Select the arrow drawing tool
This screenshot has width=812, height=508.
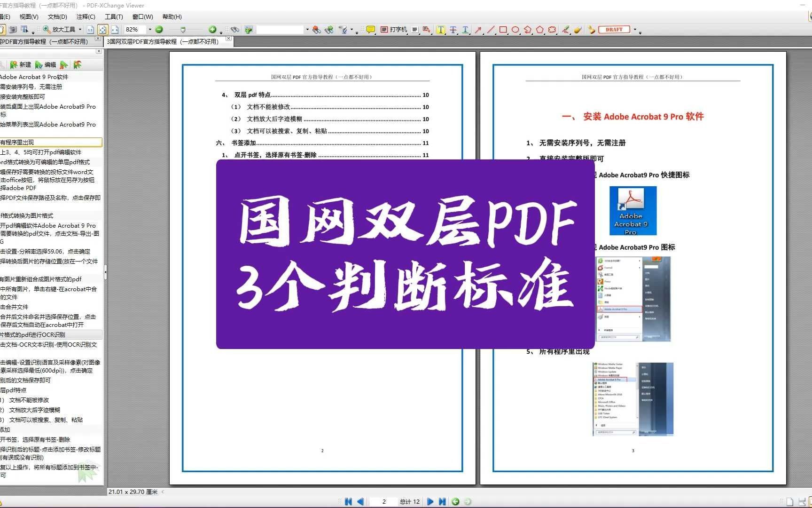[478, 30]
